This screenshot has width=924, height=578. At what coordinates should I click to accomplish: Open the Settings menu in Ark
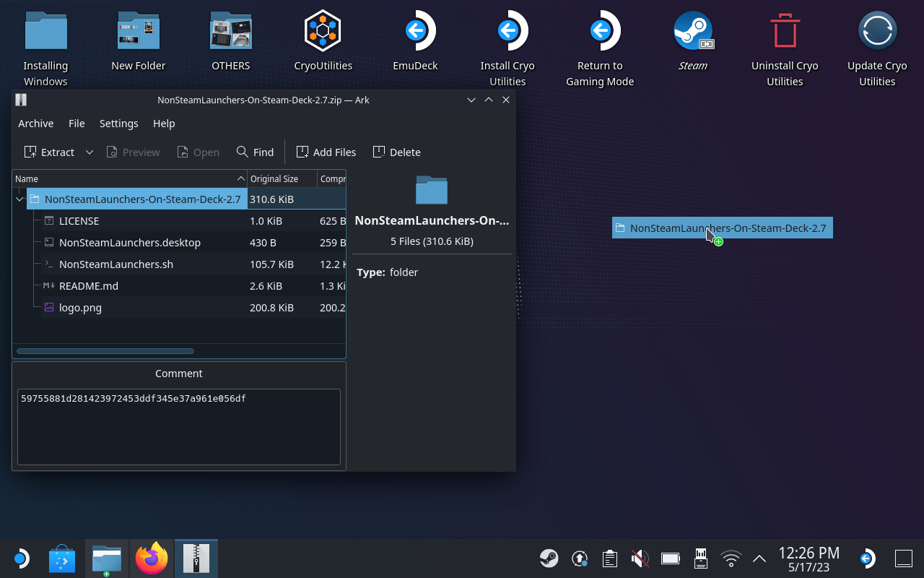point(118,124)
